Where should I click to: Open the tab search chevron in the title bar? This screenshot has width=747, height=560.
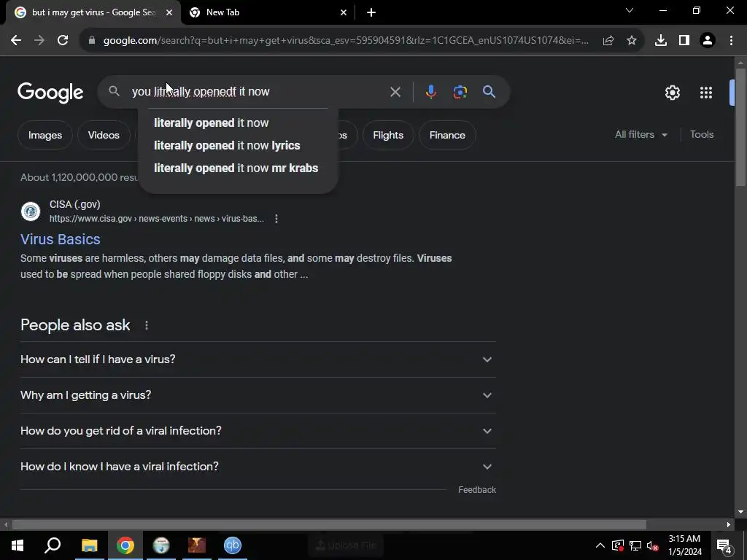coord(630,10)
